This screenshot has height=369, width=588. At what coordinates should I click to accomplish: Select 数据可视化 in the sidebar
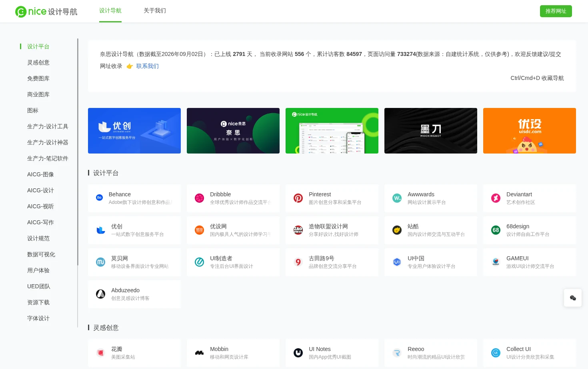coord(41,254)
